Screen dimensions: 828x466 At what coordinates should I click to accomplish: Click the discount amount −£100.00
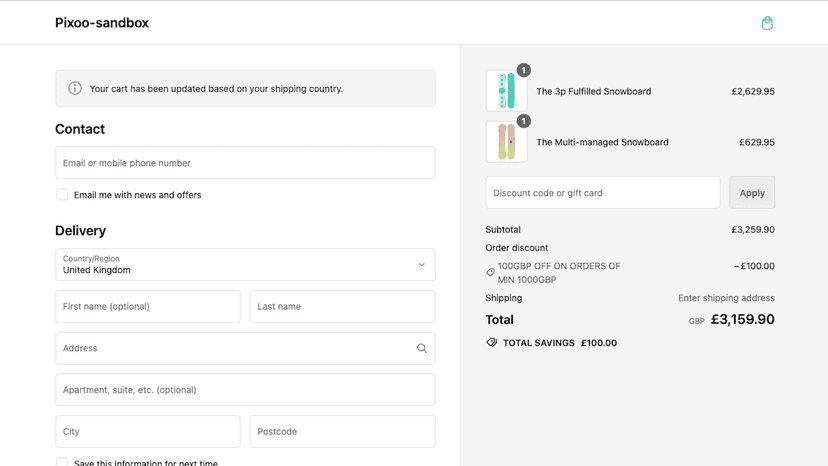pos(754,266)
